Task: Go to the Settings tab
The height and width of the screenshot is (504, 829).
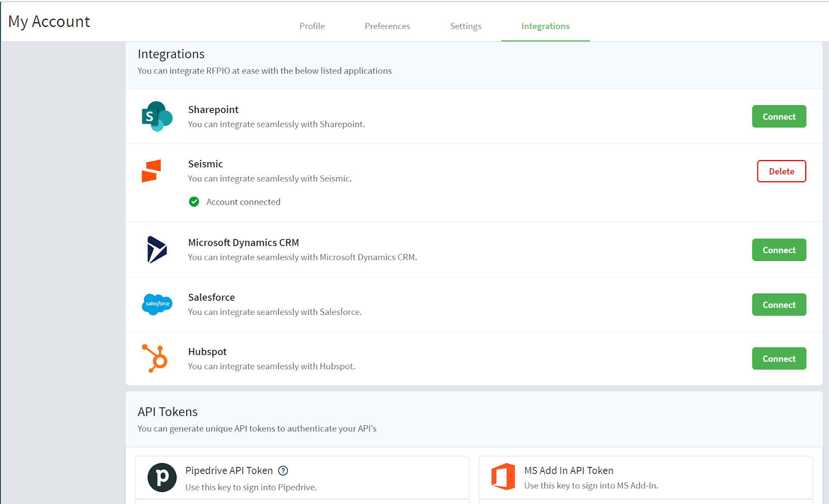Action: click(465, 26)
